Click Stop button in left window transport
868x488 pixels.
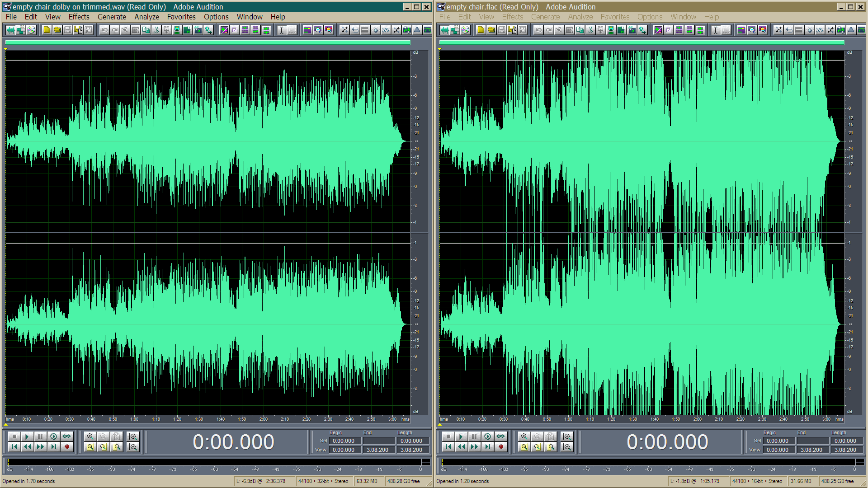pos(14,436)
